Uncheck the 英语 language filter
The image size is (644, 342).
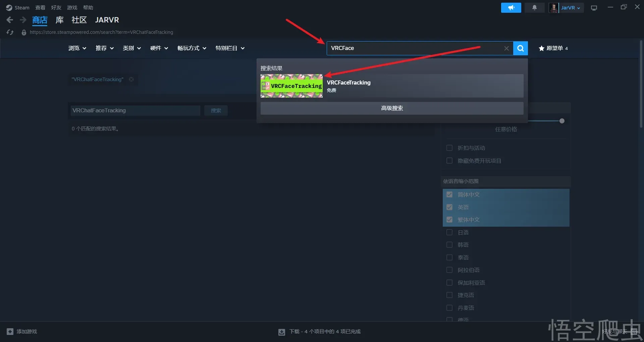click(x=449, y=207)
